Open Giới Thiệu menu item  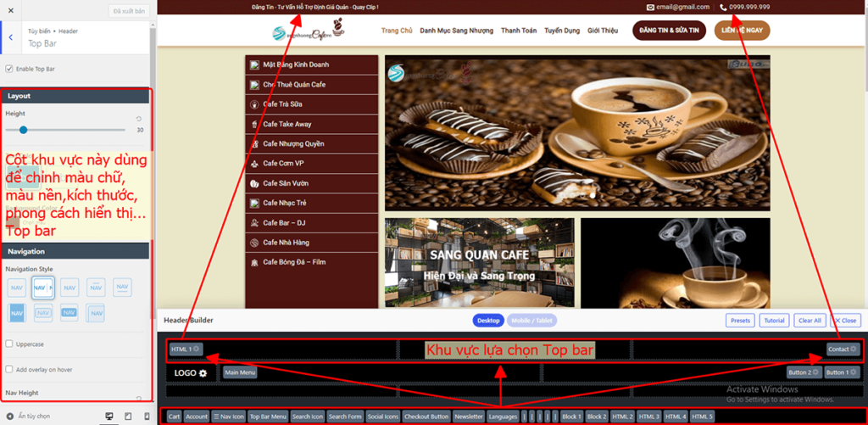point(603,31)
